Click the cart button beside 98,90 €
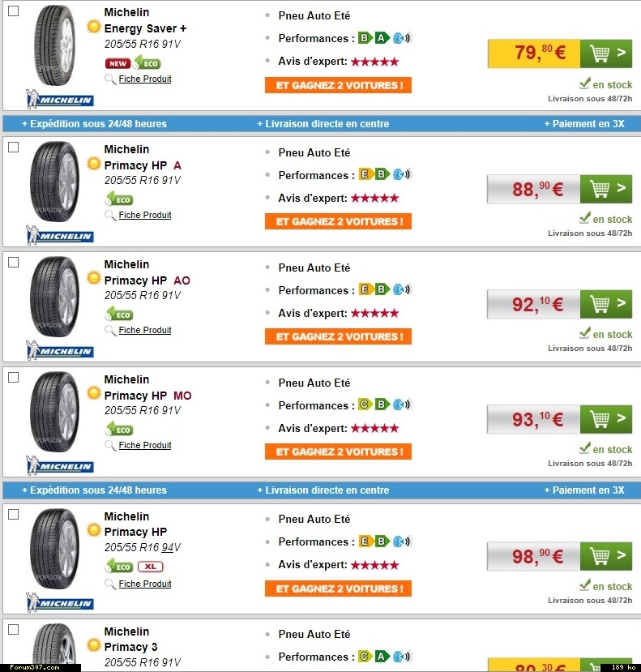 pos(605,556)
